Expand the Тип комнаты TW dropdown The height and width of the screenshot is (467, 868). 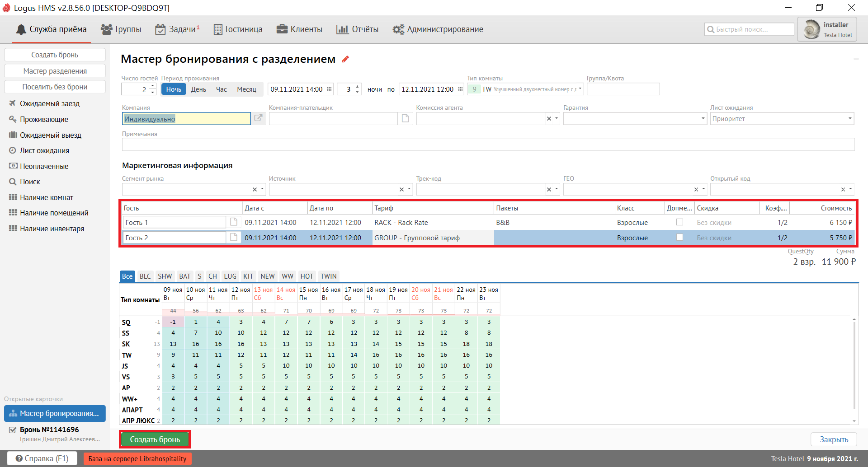(x=580, y=89)
